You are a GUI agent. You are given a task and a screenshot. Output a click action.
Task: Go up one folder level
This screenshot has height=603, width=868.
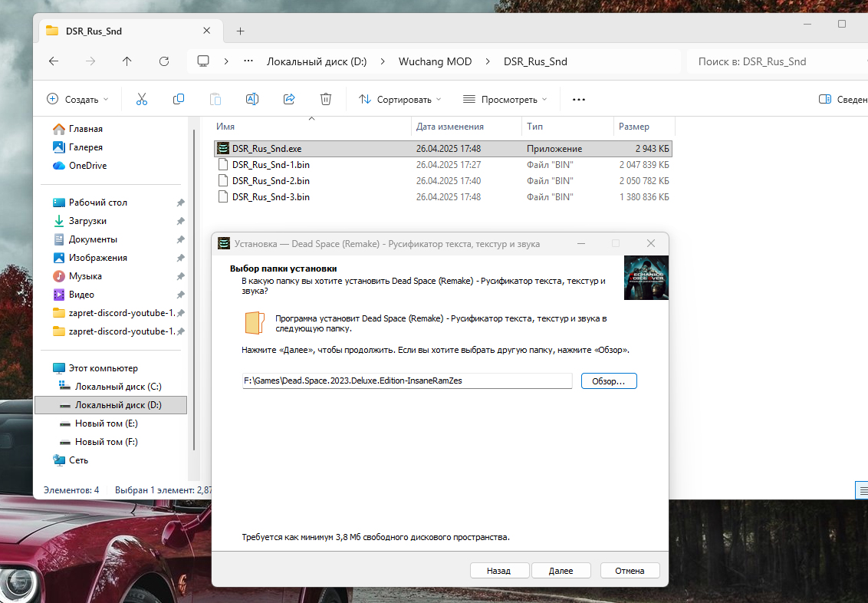point(127,61)
